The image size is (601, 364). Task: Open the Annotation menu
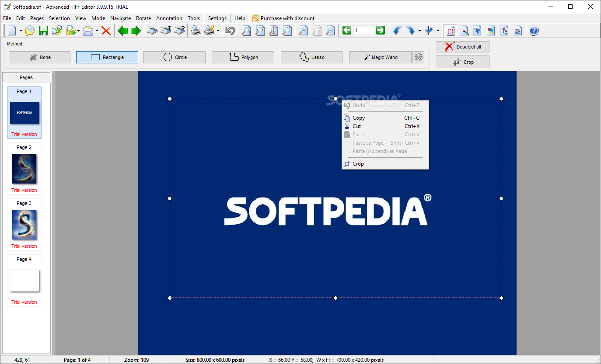click(169, 18)
